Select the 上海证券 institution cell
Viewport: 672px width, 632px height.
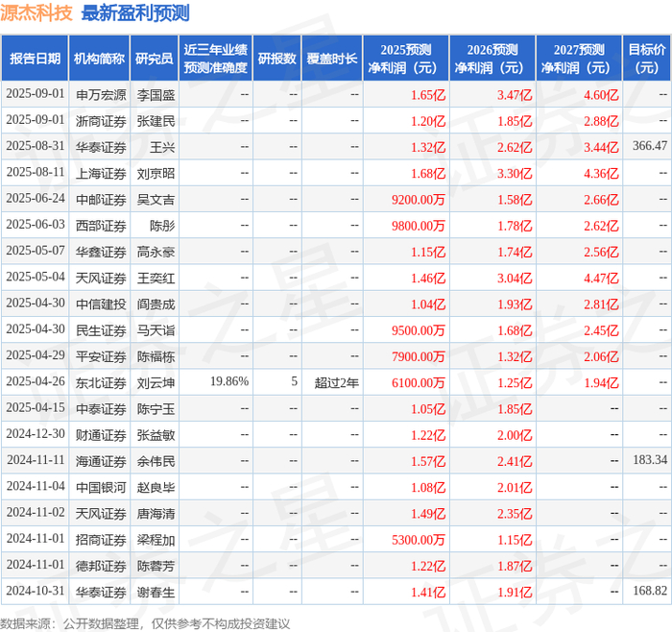[x=101, y=173]
